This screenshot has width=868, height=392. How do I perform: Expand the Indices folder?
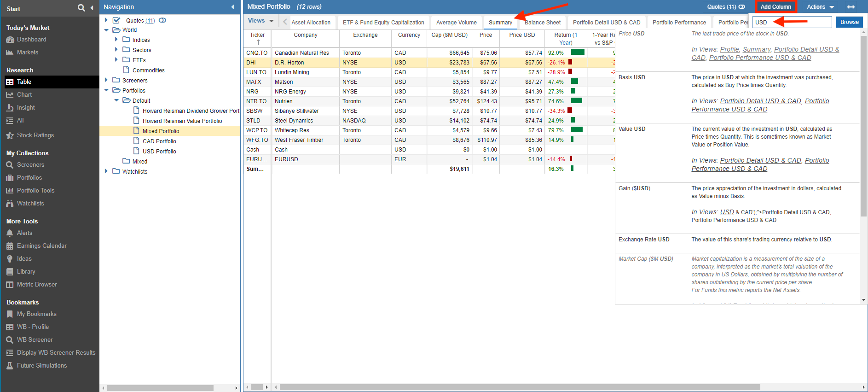click(x=116, y=40)
